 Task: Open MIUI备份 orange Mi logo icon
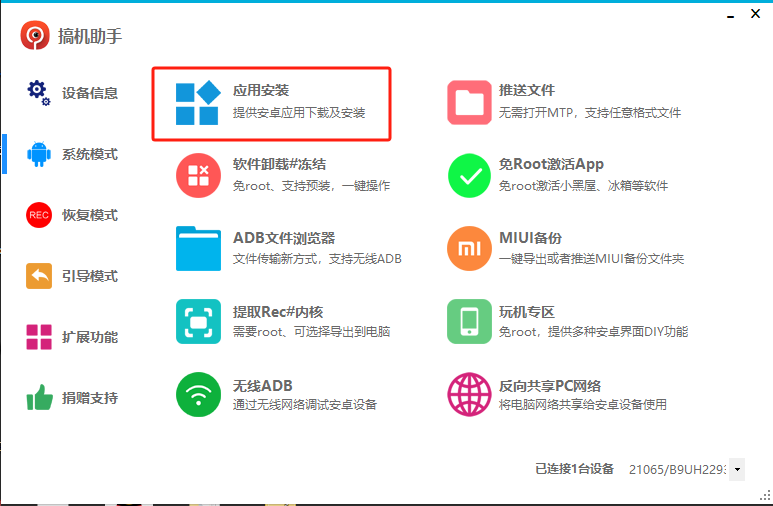[469, 248]
